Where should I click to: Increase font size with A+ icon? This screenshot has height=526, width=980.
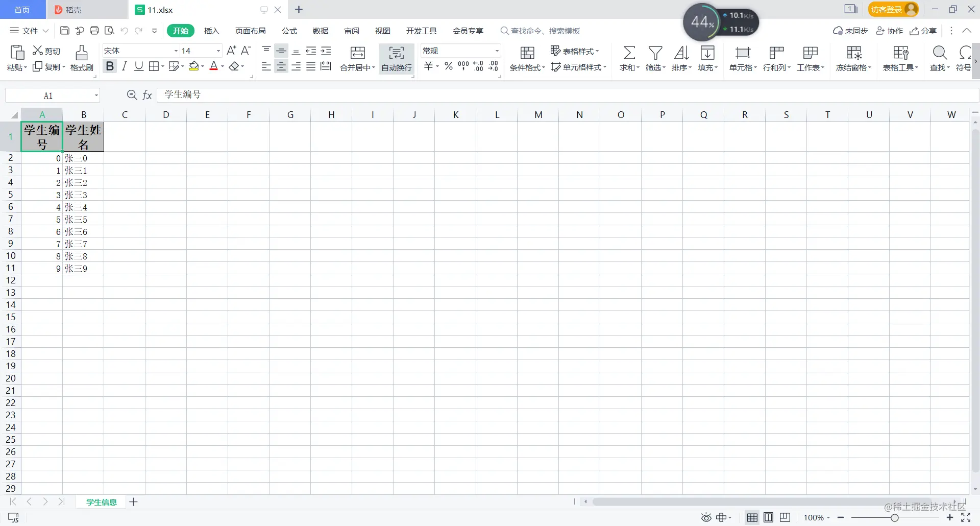(231, 51)
